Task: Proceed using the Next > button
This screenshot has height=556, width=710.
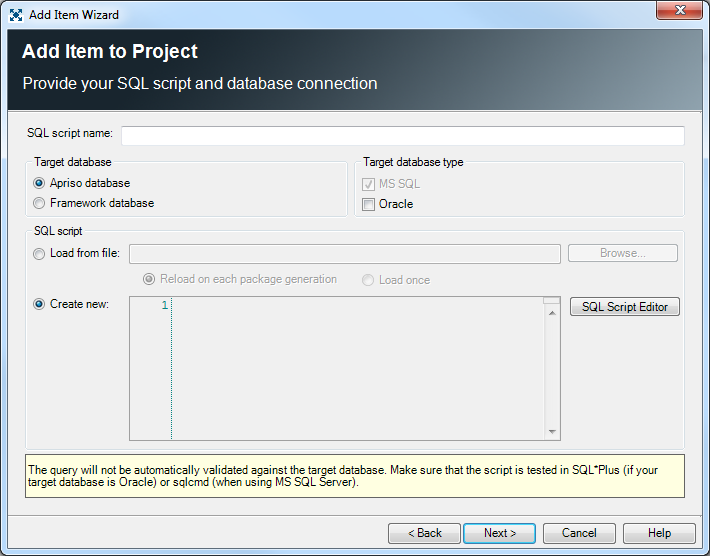Action: (499, 533)
